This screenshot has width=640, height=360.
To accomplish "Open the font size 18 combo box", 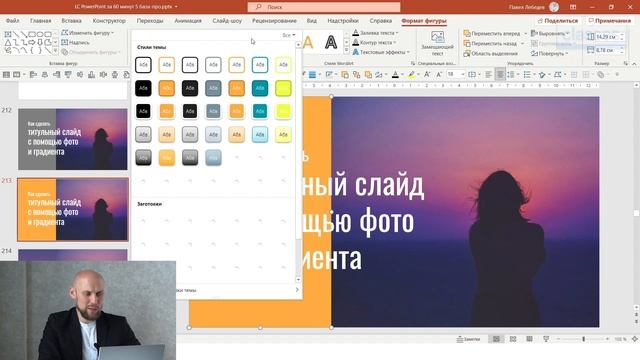I will [x=456, y=74].
